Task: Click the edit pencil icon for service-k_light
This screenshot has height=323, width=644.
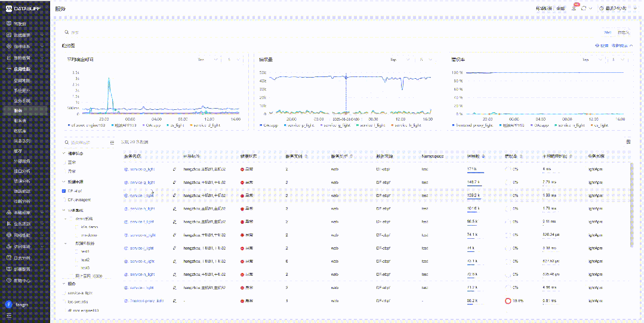Action: [175, 262]
